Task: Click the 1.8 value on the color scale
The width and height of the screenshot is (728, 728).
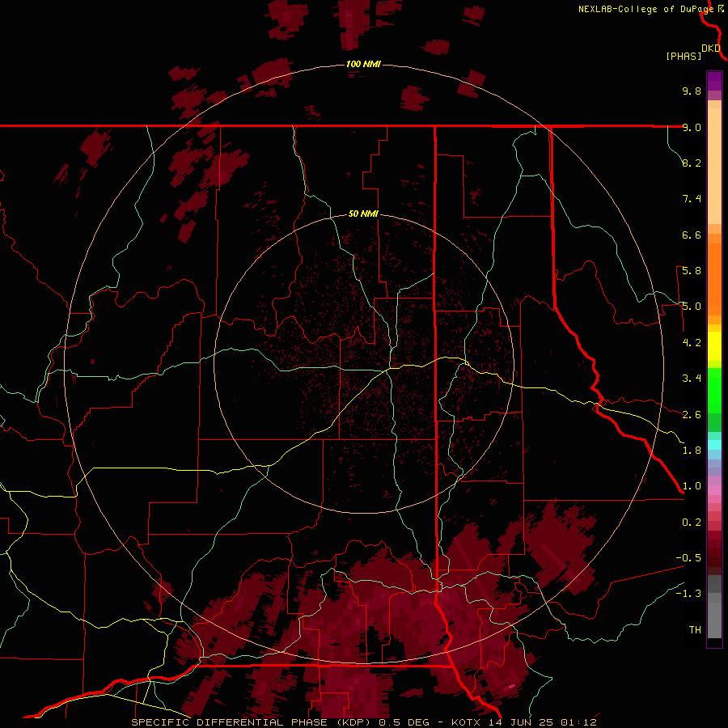Action: coord(692,451)
